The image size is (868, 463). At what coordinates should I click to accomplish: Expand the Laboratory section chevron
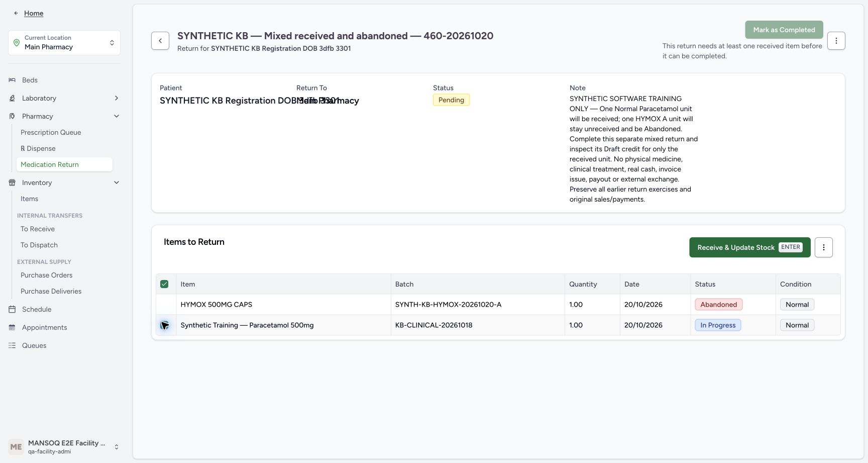(117, 98)
